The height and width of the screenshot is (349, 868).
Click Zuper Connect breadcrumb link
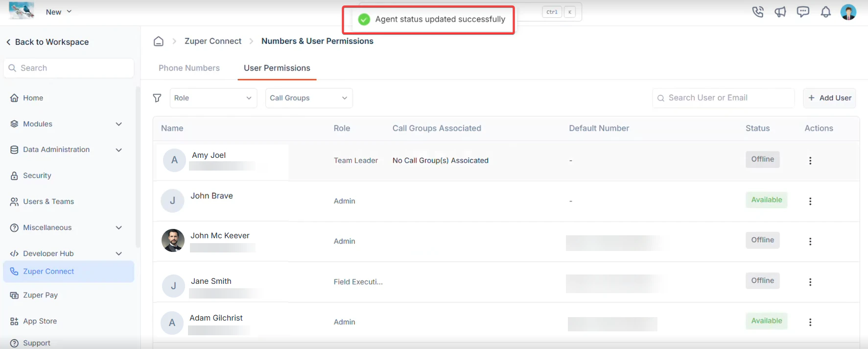pyautogui.click(x=213, y=41)
